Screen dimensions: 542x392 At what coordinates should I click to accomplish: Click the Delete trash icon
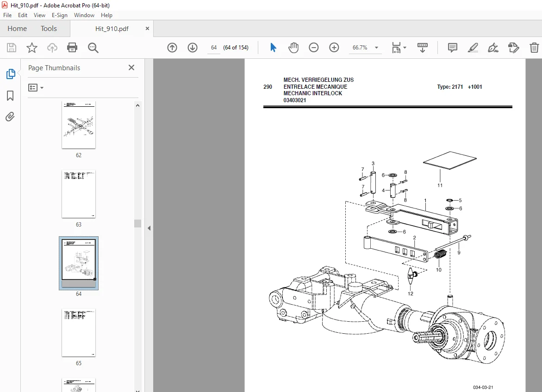[534, 48]
